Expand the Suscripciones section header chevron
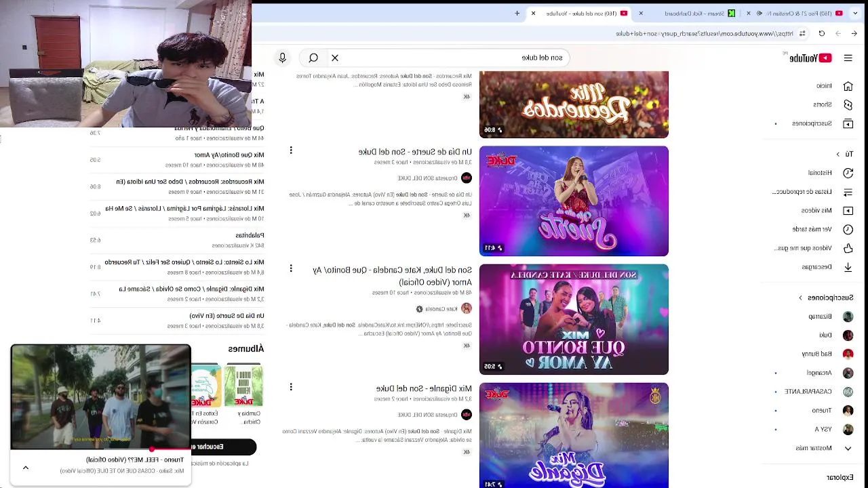868x488 pixels. point(800,298)
